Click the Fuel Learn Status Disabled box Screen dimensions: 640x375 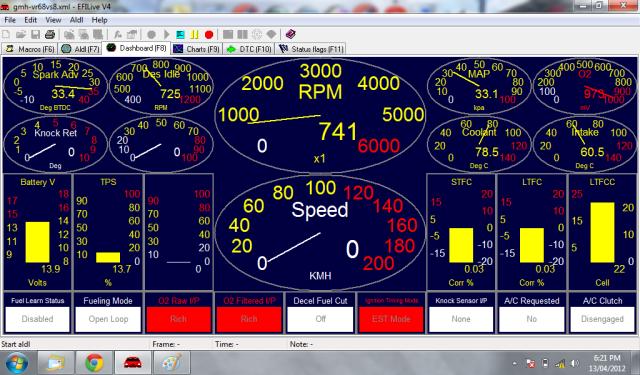pyautogui.click(x=38, y=319)
